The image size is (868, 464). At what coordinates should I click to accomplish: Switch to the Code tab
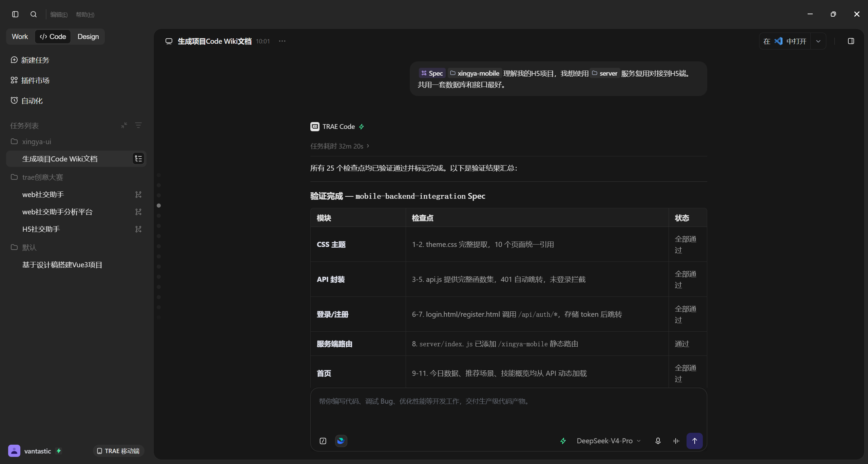[53, 37]
